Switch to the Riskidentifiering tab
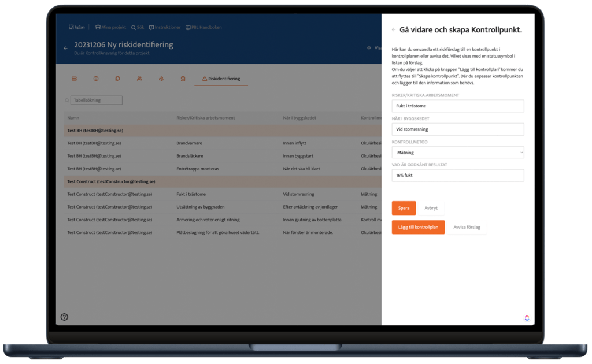Screen dimensions: 592x364 click(221, 79)
